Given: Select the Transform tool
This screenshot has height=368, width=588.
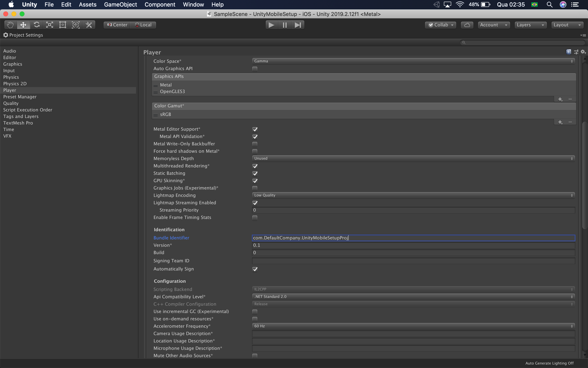Looking at the screenshot, I should coord(76,25).
